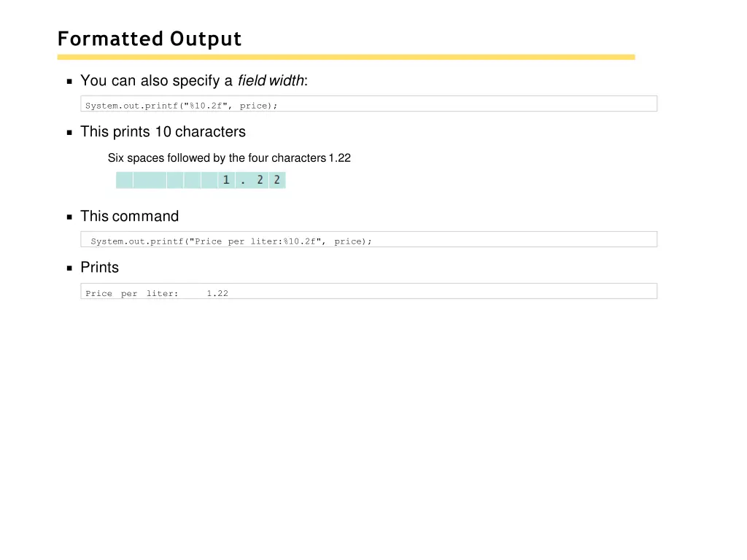Select the teal cell containing the decimal point
Image resolution: width=747 pixels, height=560 pixels.
pyautogui.click(x=243, y=179)
